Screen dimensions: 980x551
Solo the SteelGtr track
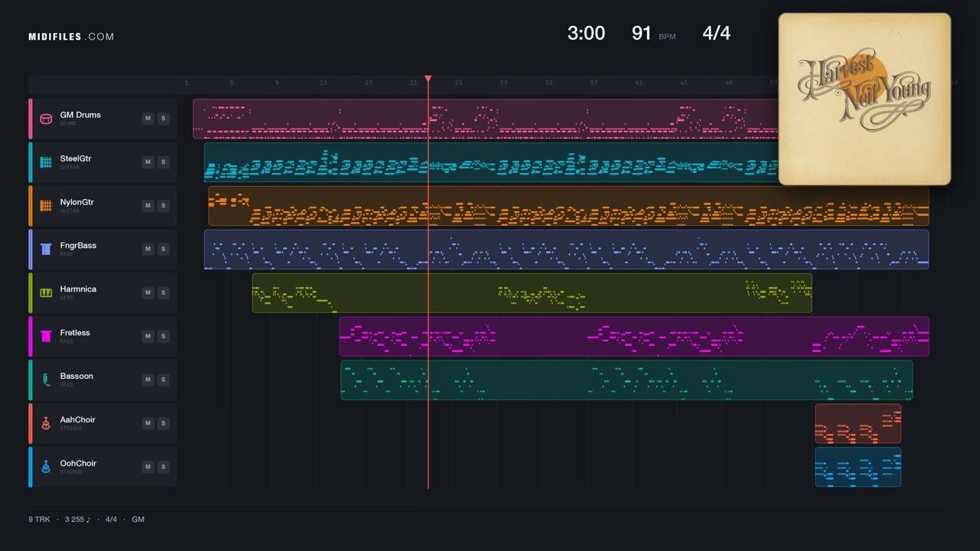(163, 162)
